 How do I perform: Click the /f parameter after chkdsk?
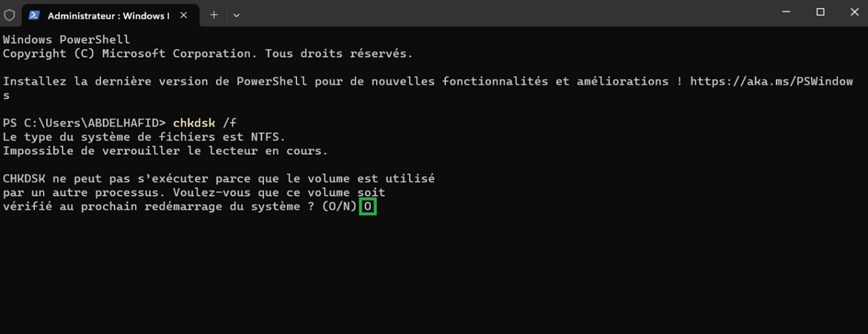(x=230, y=123)
